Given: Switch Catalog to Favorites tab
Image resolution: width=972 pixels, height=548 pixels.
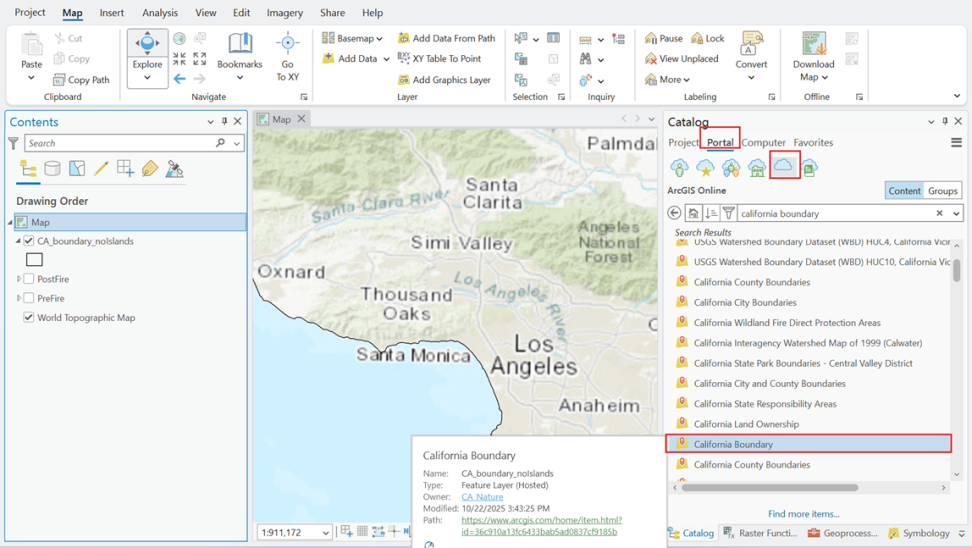Looking at the screenshot, I should coord(813,143).
